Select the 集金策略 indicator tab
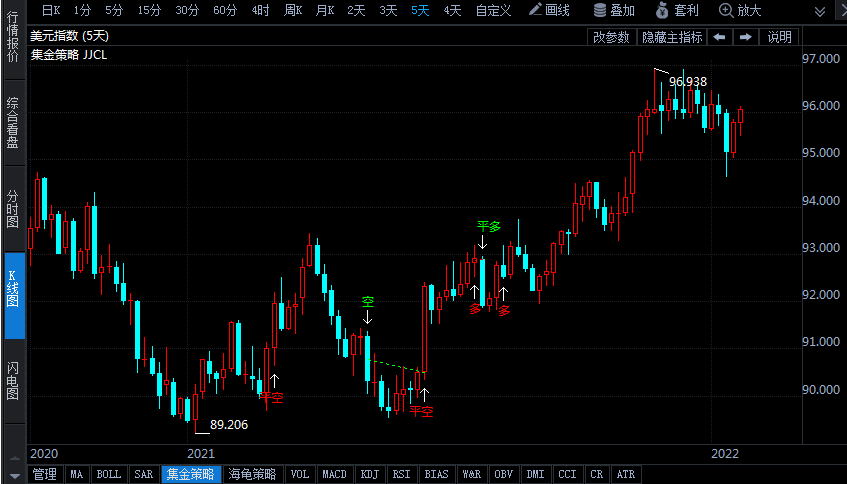The height and width of the screenshot is (484, 847). click(x=191, y=474)
